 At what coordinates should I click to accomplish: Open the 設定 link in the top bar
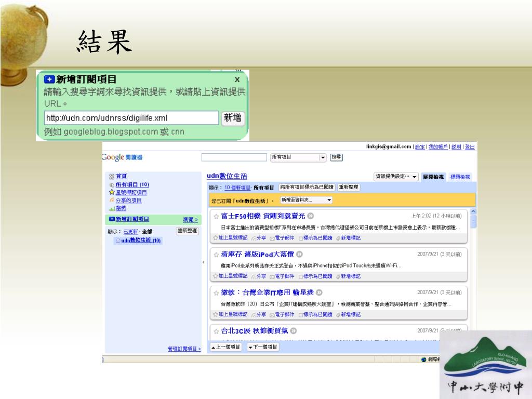point(420,147)
